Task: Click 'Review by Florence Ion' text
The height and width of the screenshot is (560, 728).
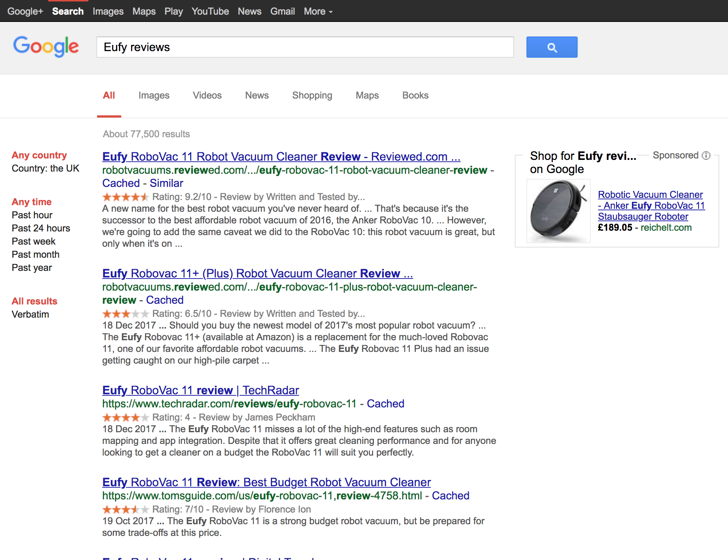Action: (x=261, y=509)
